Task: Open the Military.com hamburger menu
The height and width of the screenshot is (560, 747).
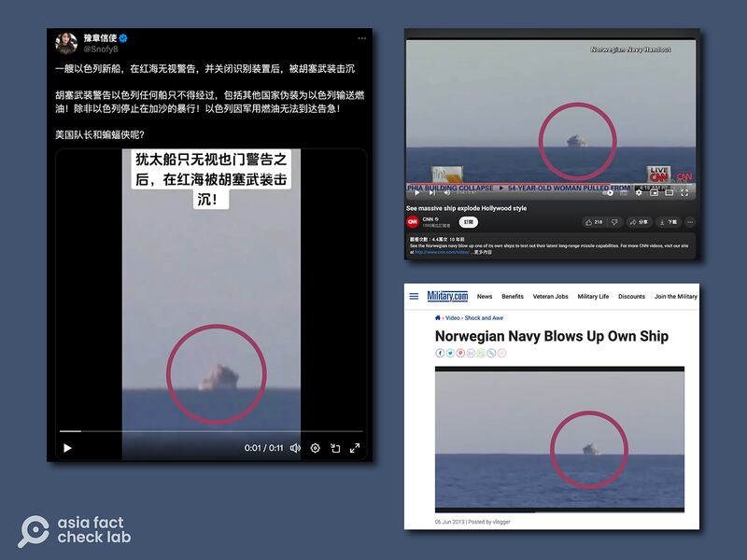Action: point(414,296)
